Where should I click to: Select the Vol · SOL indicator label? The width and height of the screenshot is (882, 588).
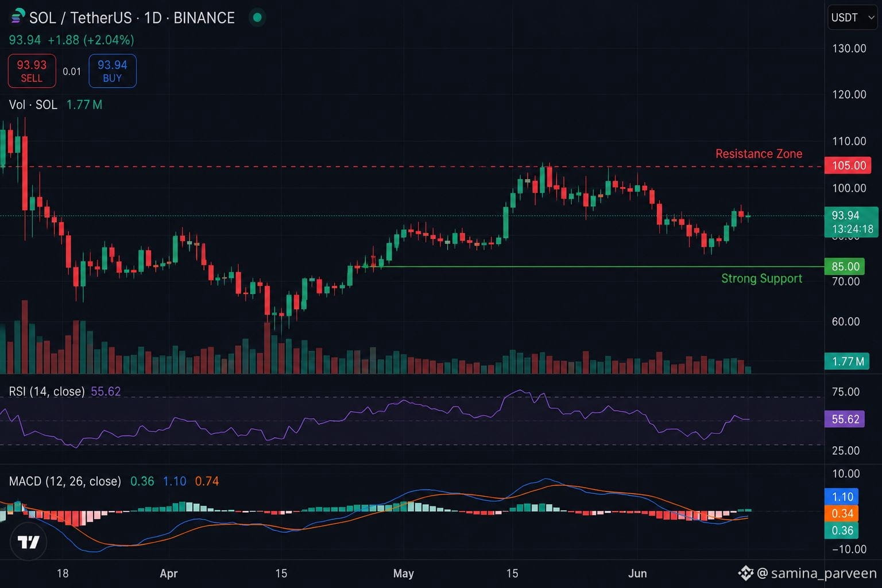pyautogui.click(x=33, y=105)
